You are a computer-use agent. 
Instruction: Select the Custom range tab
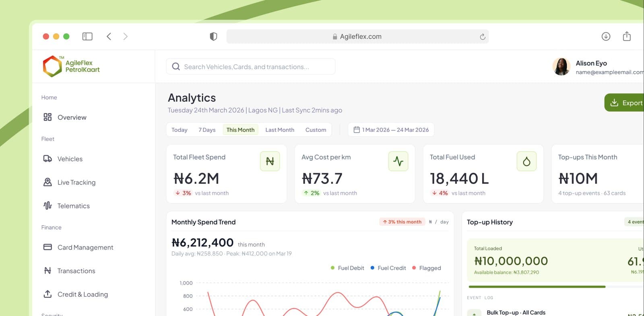pos(316,130)
